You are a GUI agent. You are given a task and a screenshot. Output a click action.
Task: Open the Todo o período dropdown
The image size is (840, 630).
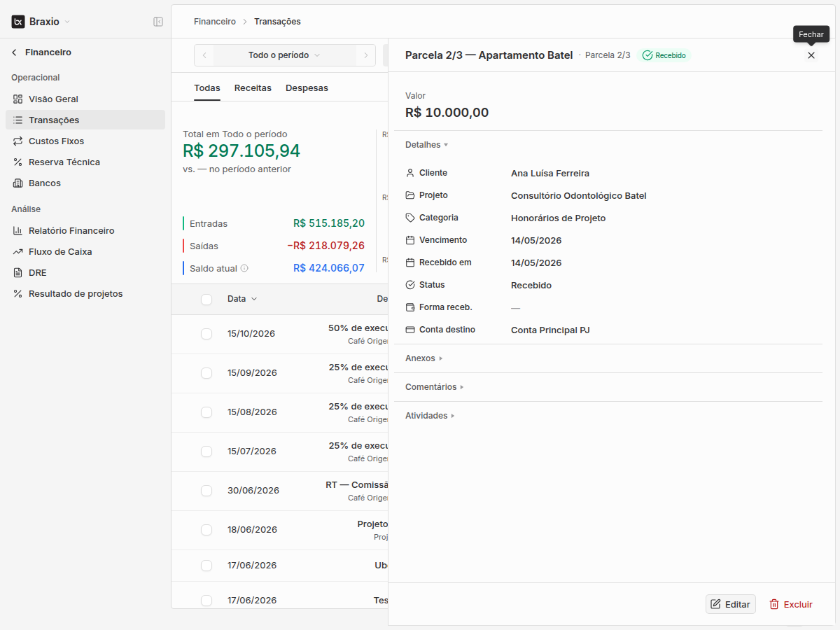click(x=285, y=55)
